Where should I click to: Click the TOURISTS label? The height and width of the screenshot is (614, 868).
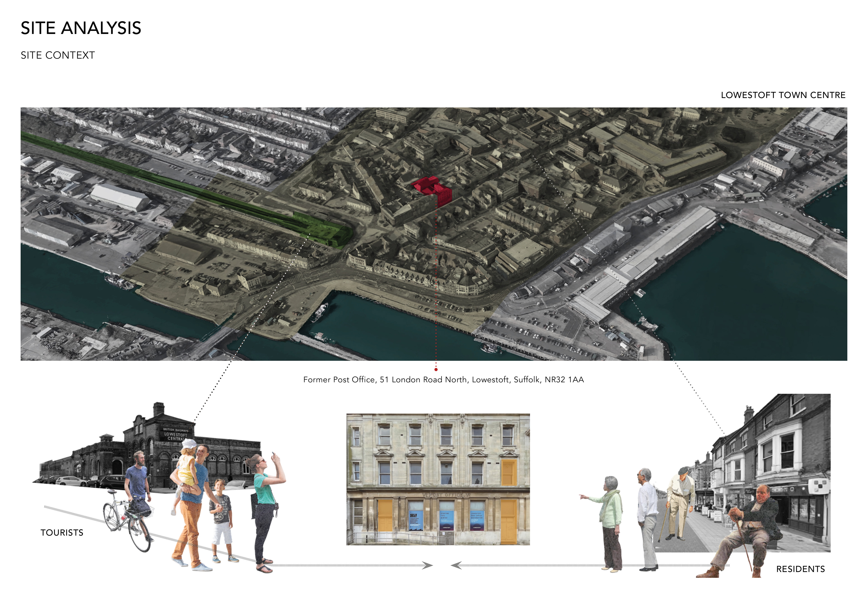click(x=62, y=533)
